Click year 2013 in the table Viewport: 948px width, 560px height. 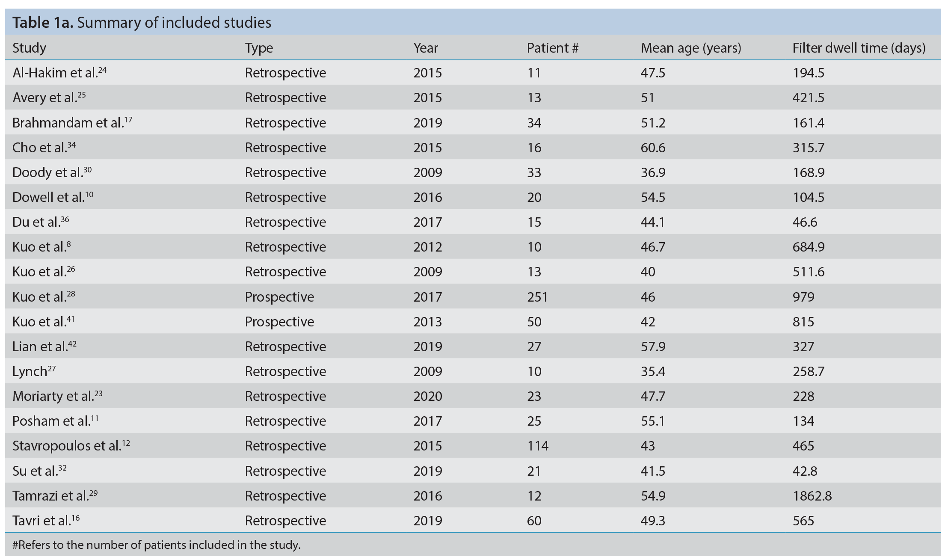point(428,321)
